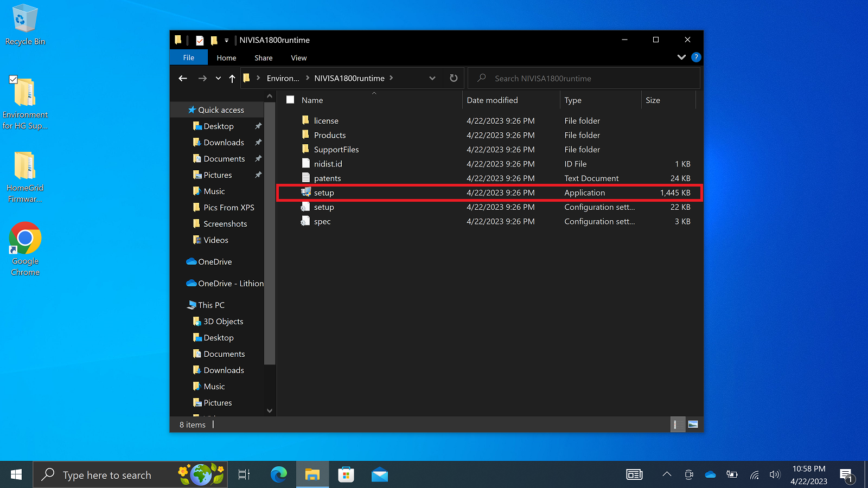Expand chevron after NIVISA1800runtime breadcrumb
The image size is (868, 488).
pyautogui.click(x=391, y=78)
